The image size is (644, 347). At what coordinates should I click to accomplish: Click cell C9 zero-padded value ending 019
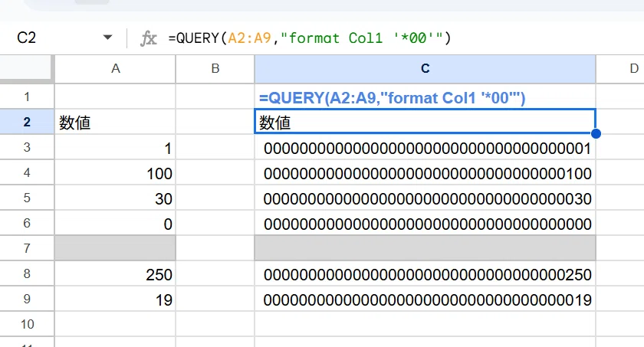point(425,299)
